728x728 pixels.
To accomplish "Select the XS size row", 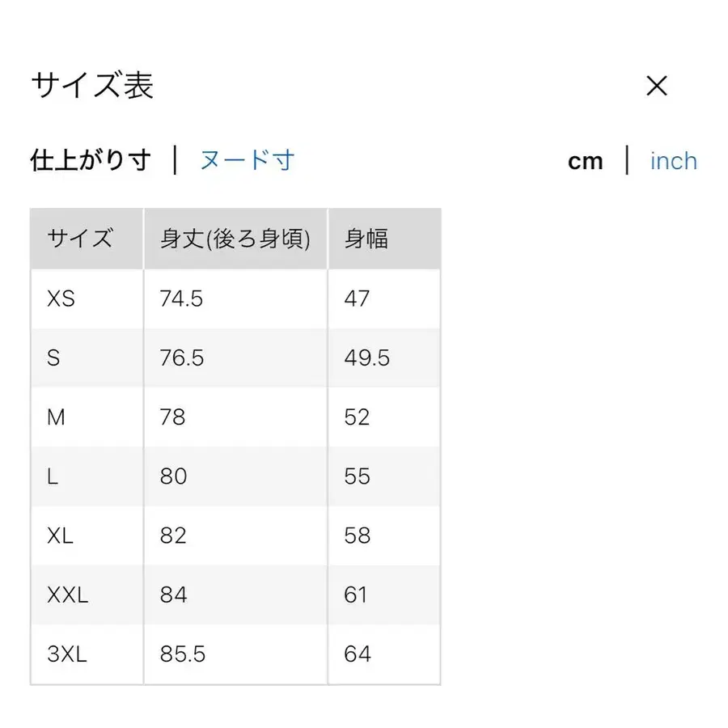I will [x=61, y=298].
